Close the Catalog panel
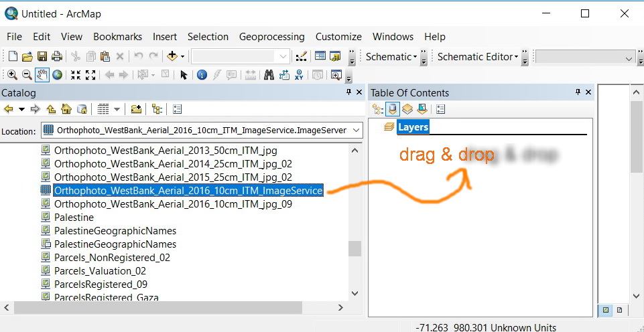Viewport: 644px width, 332px height. 359,92
